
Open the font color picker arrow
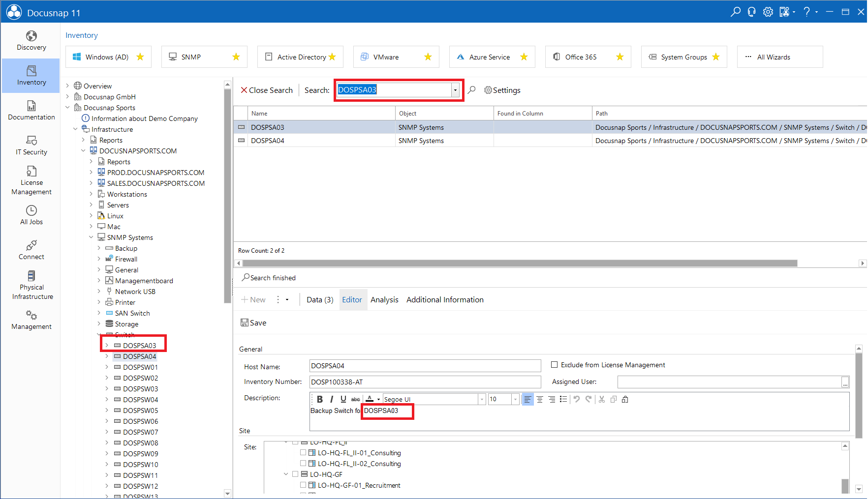coord(378,399)
